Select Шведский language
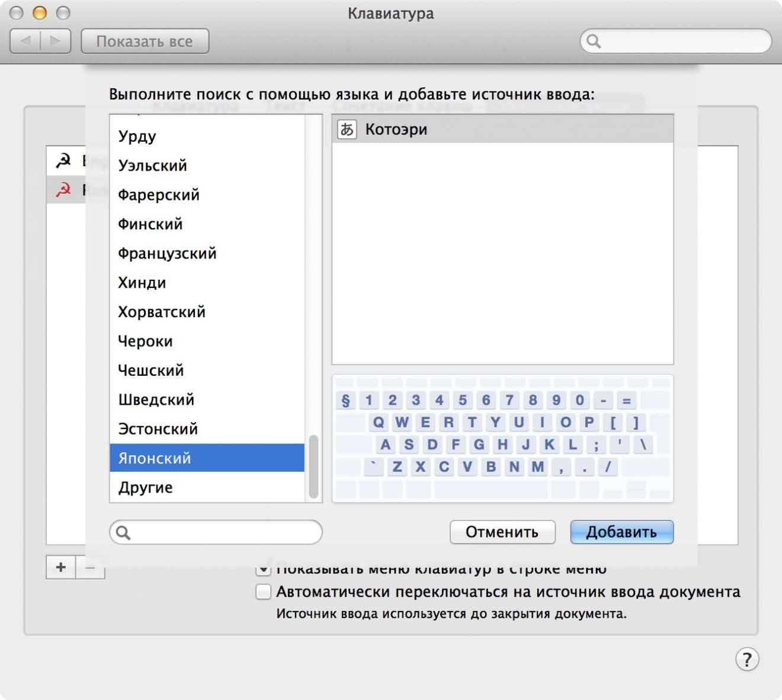The width and height of the screenshot is (782, 700). 207,399
